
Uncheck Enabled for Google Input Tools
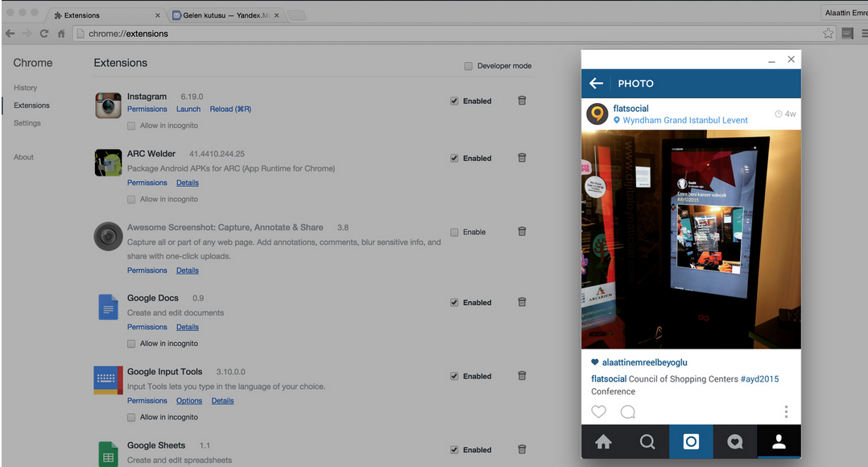(x=454, y=376)
